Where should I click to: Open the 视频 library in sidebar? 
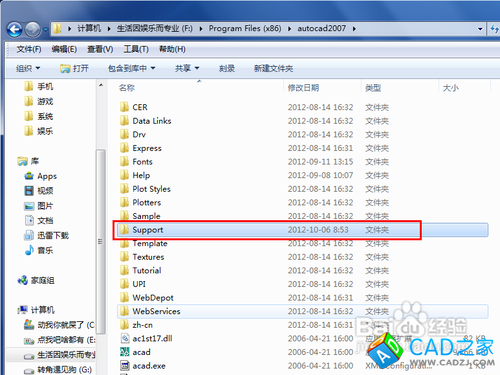coord(39,191)
